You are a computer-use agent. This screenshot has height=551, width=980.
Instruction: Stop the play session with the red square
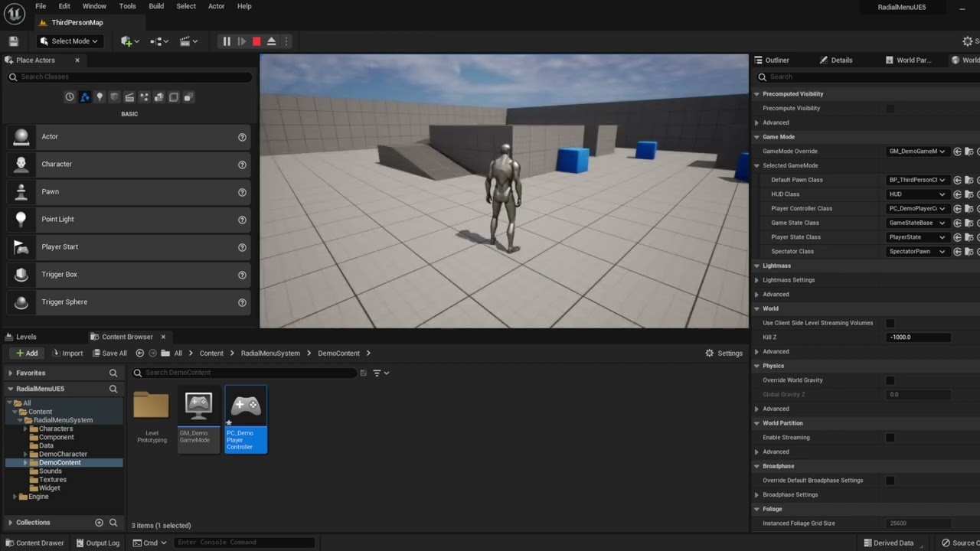[x=256, y=41]
